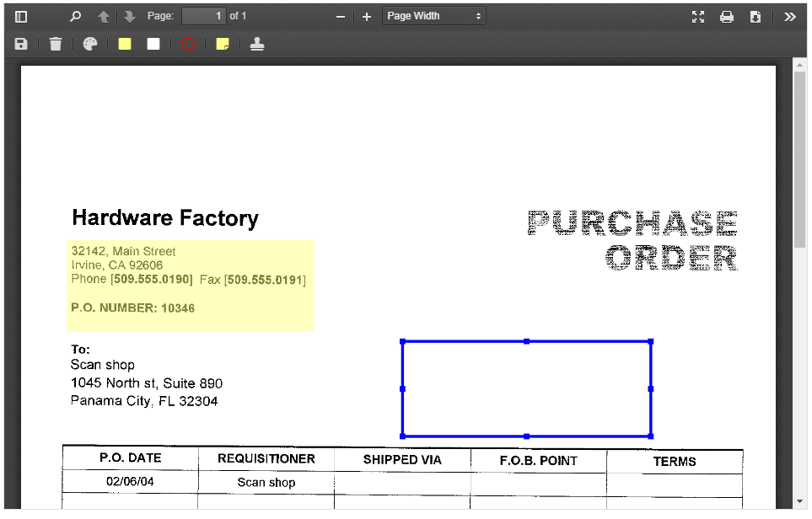This screenshot has width=812, height=519.
Task: Choose the red circle annotation tool
Action: tap(188, 44)
